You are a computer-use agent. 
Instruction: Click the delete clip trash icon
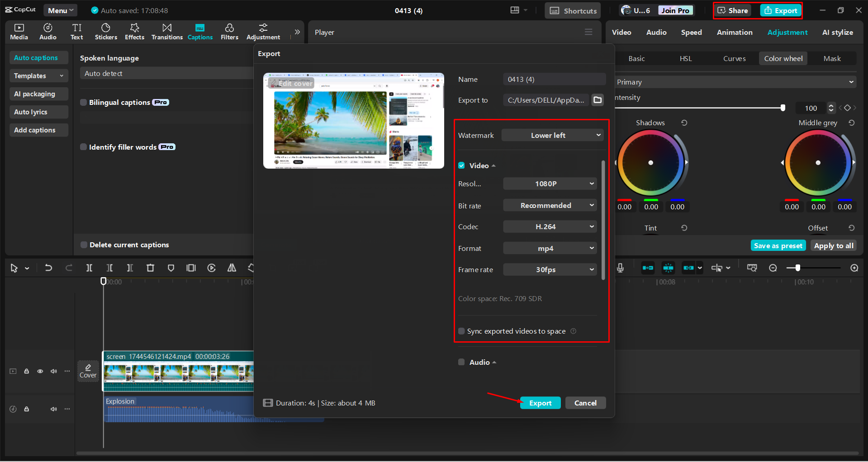(150, 268)
